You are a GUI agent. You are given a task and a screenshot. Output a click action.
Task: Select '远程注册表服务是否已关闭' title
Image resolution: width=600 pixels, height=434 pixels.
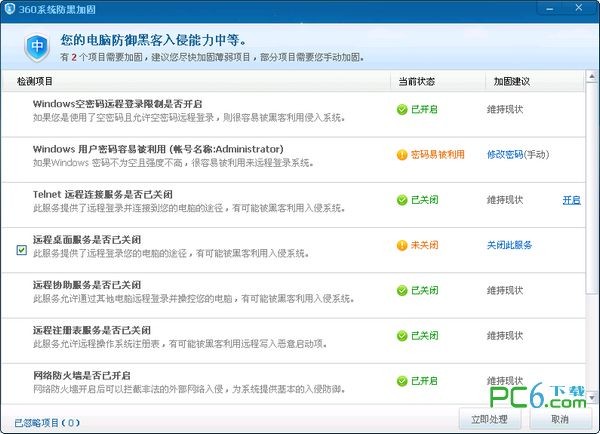[92, 330]
